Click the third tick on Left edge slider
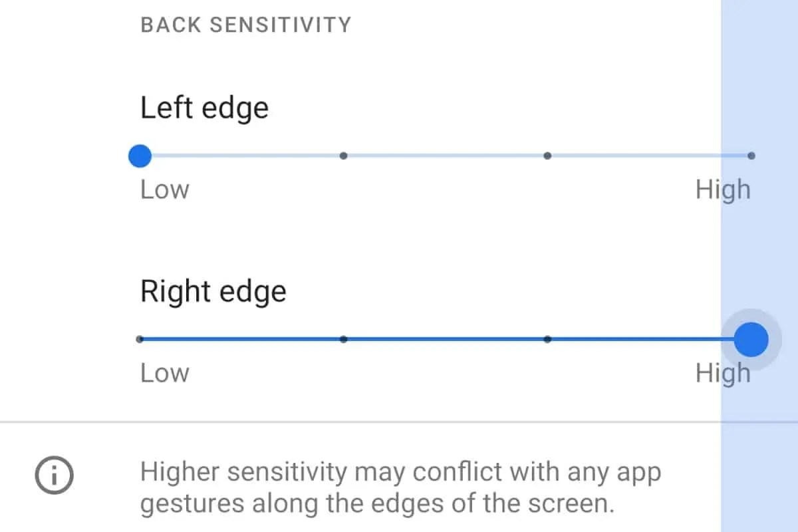The height and width of the screenshot is (532, 798). 547,155
